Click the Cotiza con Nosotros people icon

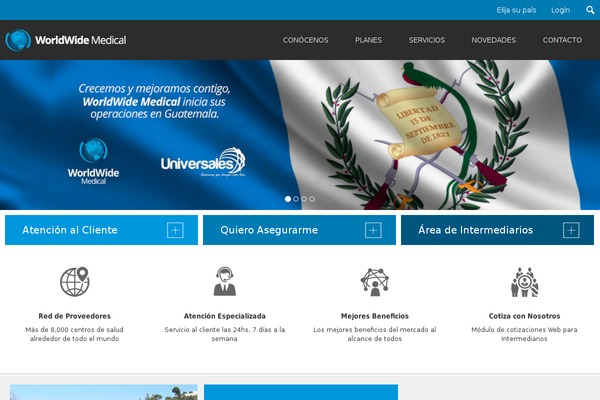coord(525,282)
